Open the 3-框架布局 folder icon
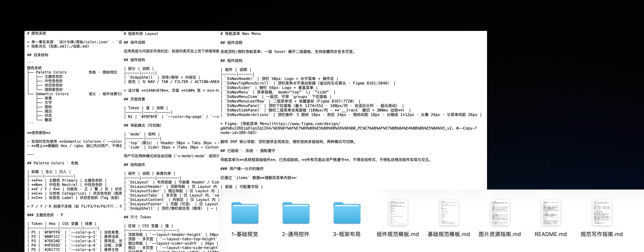Image resolution: width=644 pixels, height=252 pixels. (x=347, y=213)
